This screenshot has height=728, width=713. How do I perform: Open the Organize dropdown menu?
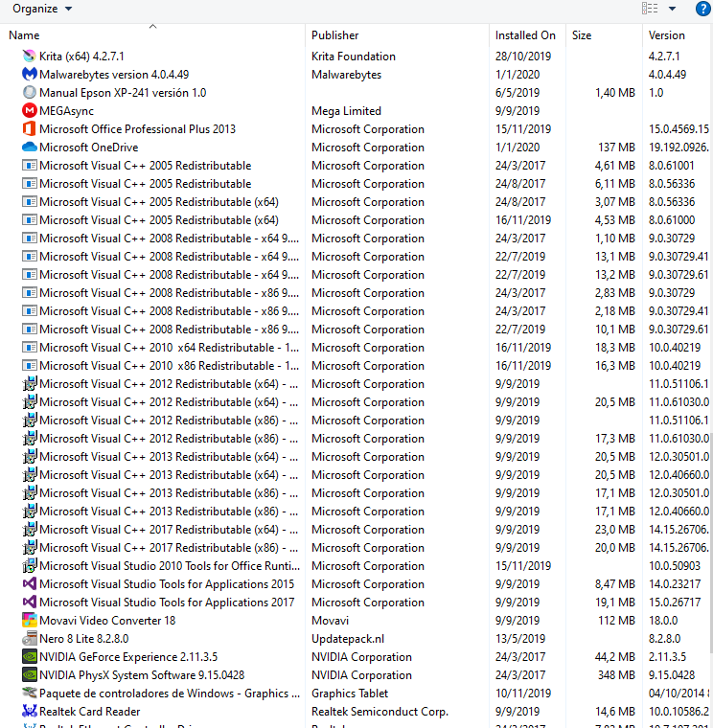pyautogui.click(x=42, y=9)
